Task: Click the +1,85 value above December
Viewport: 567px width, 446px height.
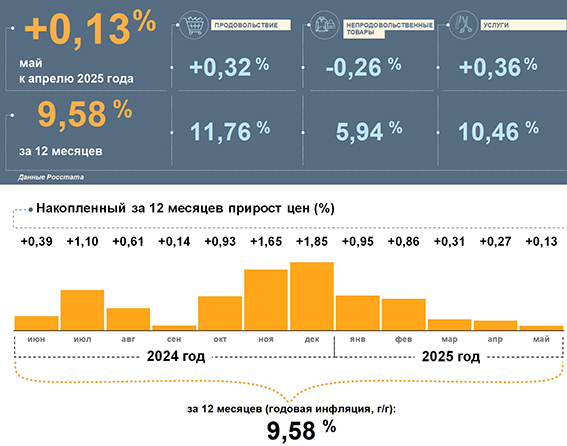Action: [x=312, y=241]
